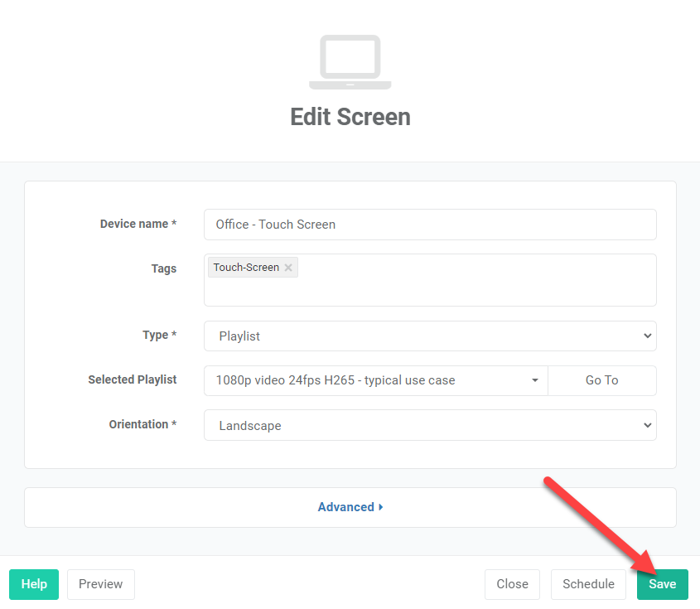Viewport: 700px width, 609px height.
Task: Remove the Touch-Screen tag with its x
Action: pos(288,268)
